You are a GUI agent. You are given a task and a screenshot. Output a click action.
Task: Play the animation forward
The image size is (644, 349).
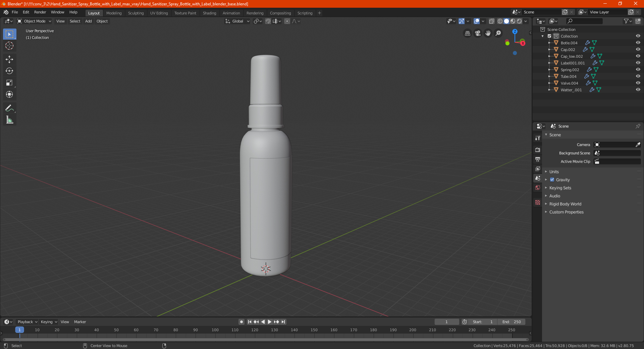coord(269,322)
